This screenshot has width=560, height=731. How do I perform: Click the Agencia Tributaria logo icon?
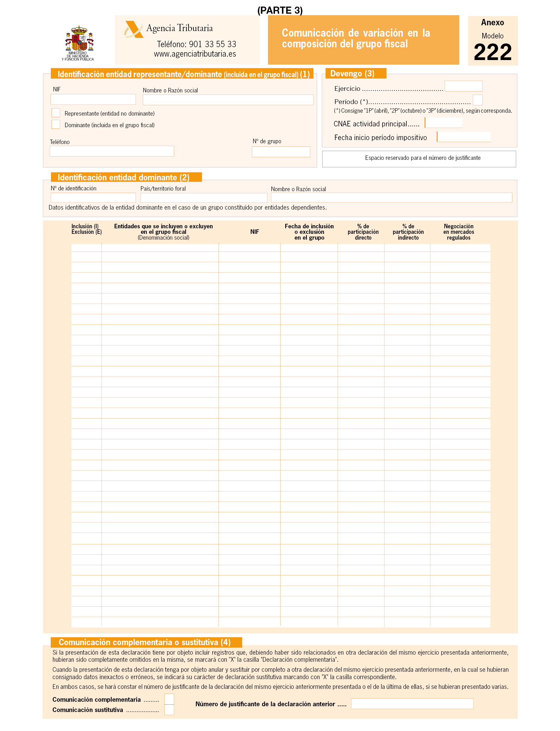click(x=134, y=30)
